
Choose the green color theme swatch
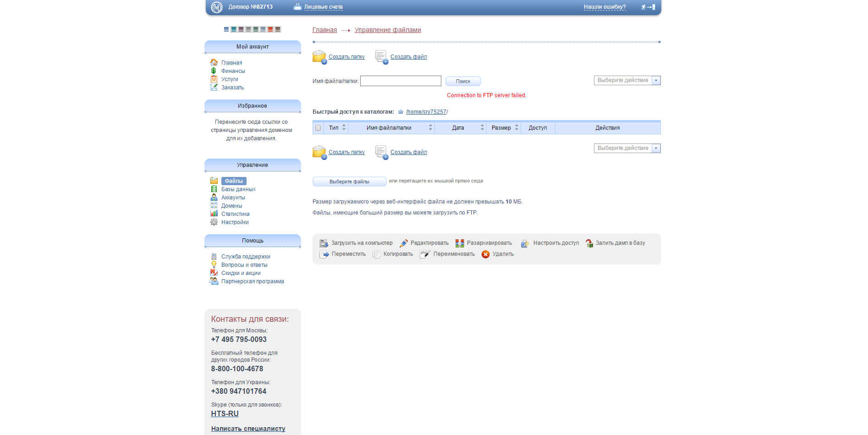256,29
